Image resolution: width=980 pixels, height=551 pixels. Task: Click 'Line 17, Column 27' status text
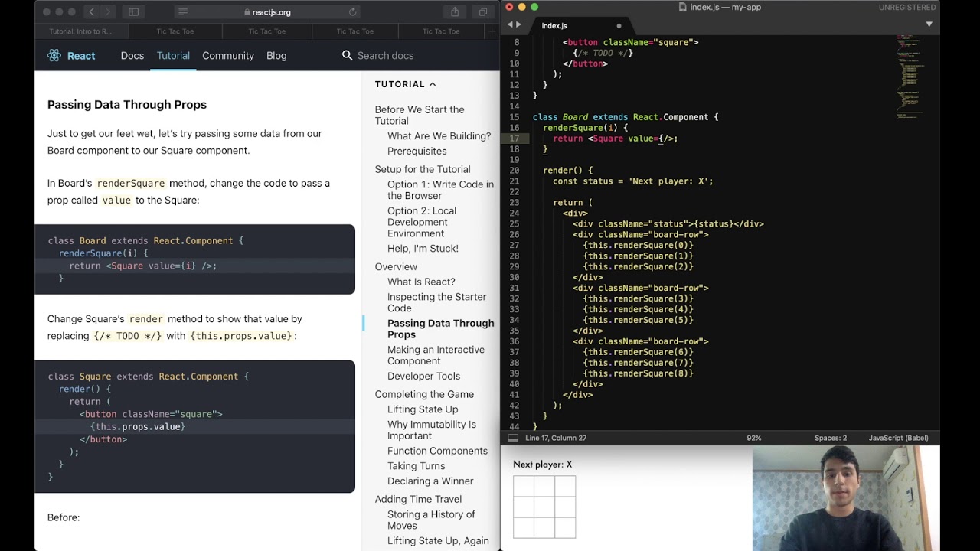[x=556, y=438]
